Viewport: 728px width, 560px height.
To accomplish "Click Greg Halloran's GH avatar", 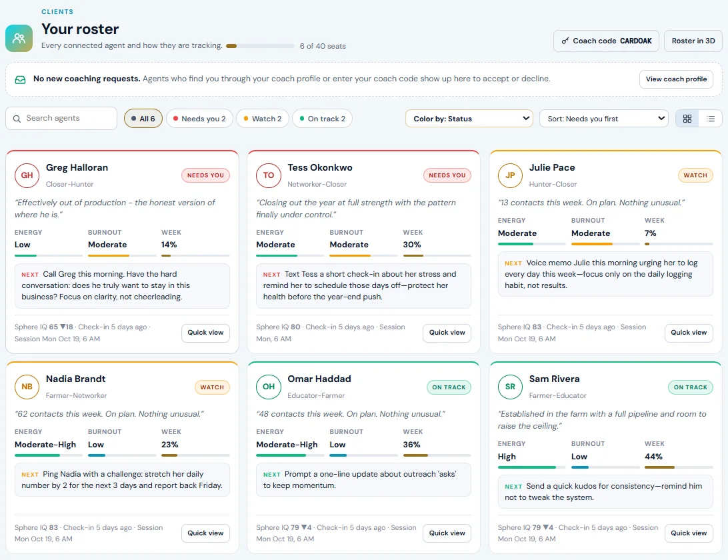I will coord(27,175).
